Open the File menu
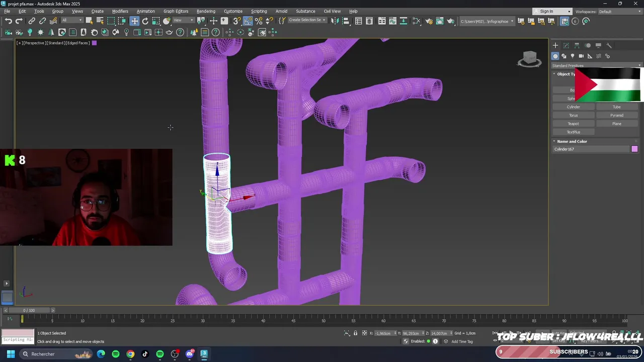644x362 pixels. tap(7, 11)
